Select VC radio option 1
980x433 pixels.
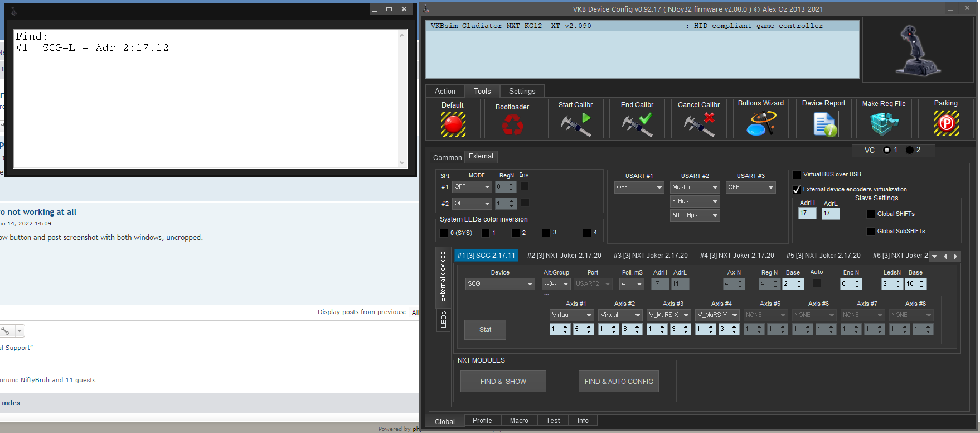pyautogui.click(x=887, y=150)
